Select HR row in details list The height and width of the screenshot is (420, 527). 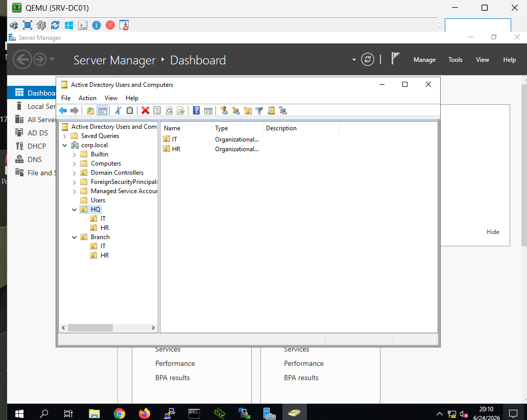(176, 149)
